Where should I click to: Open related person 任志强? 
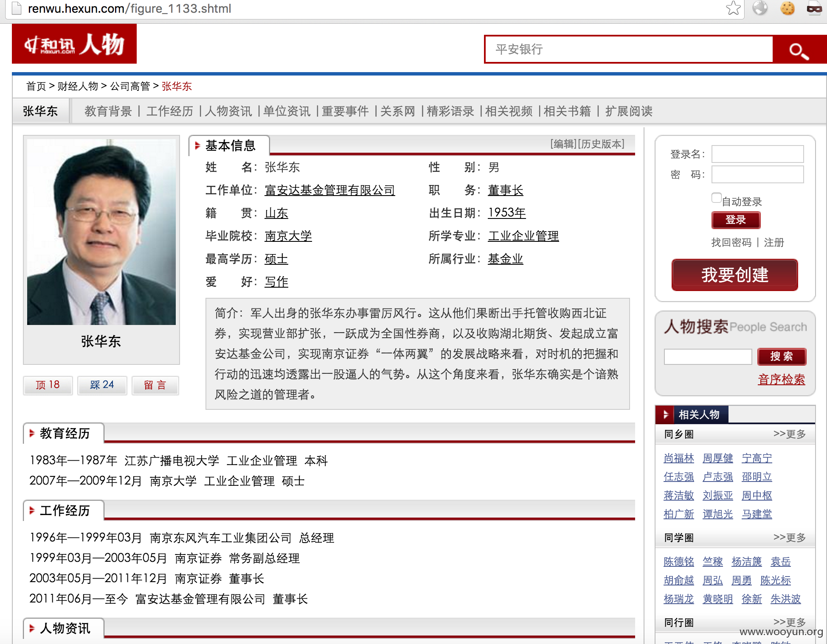coord(679,477)
